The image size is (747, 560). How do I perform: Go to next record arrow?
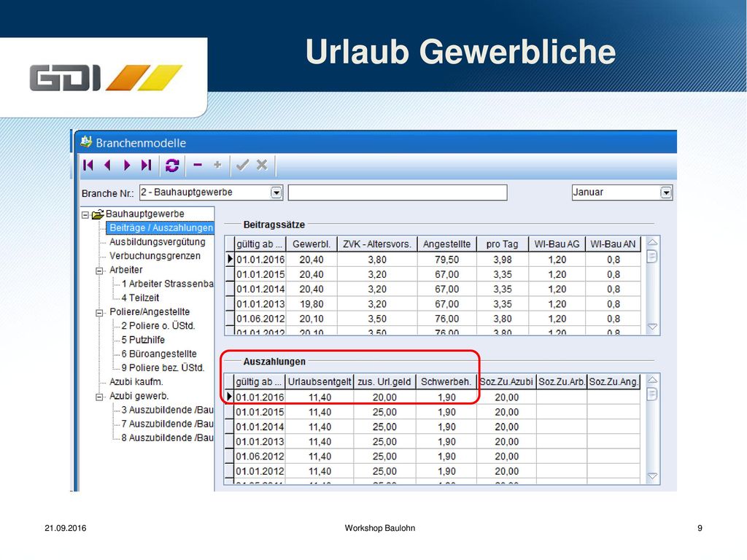(127, 166)
